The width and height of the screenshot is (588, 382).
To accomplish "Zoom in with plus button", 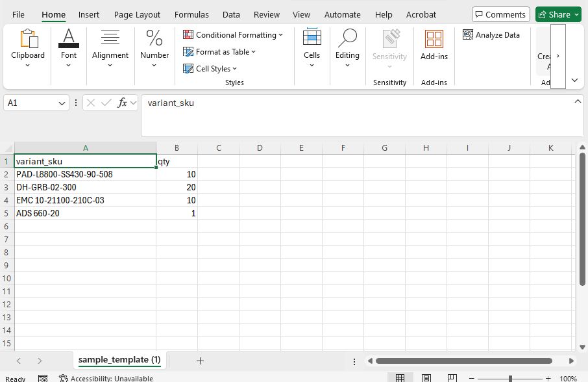I will [x=548, y=379].
